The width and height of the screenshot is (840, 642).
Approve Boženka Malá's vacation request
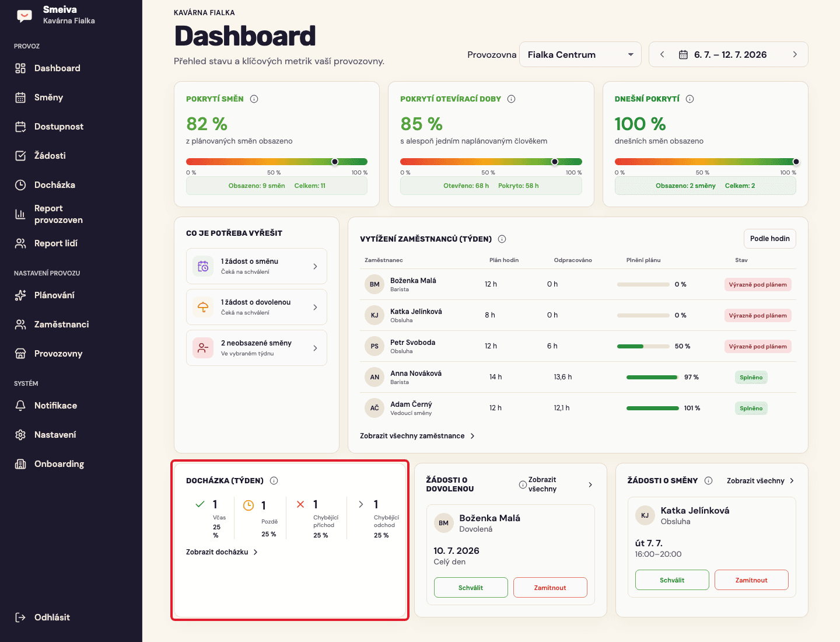471,588
